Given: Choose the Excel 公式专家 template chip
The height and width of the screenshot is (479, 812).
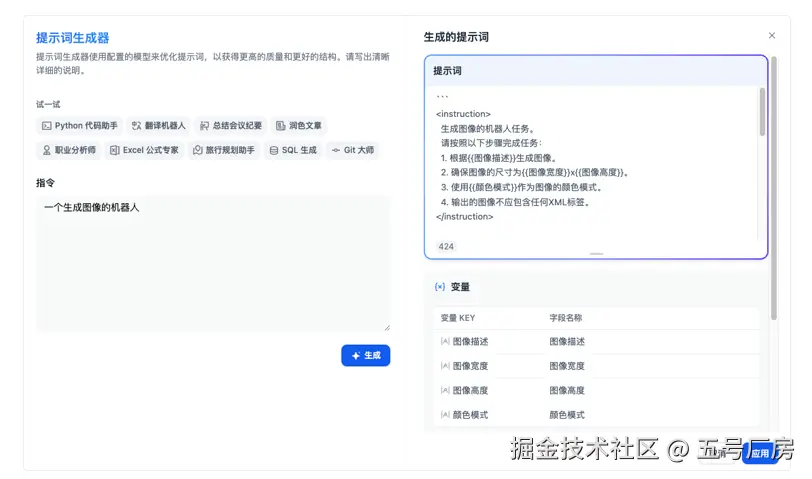Looking at the screenshot, I should coord(144,150).
